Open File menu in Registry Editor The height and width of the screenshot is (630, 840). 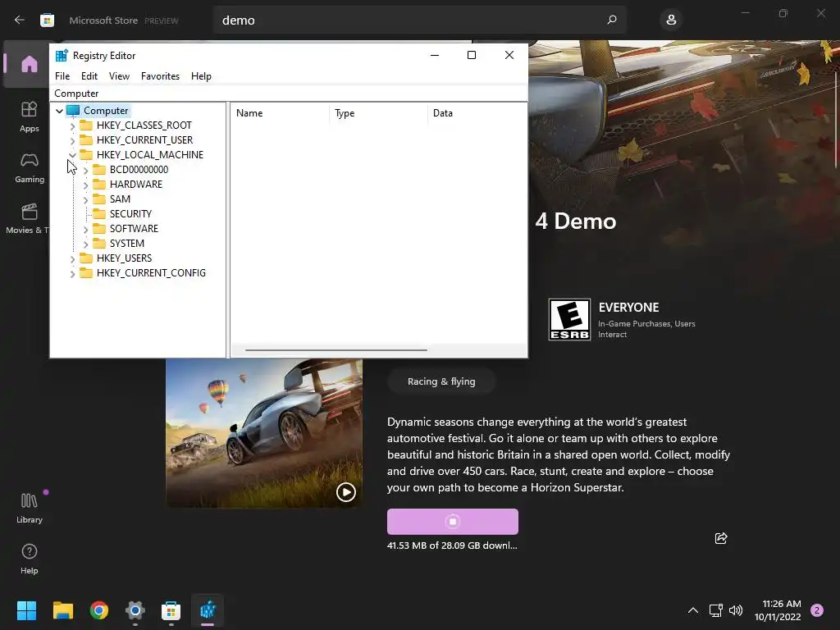[x=62, y=76]
